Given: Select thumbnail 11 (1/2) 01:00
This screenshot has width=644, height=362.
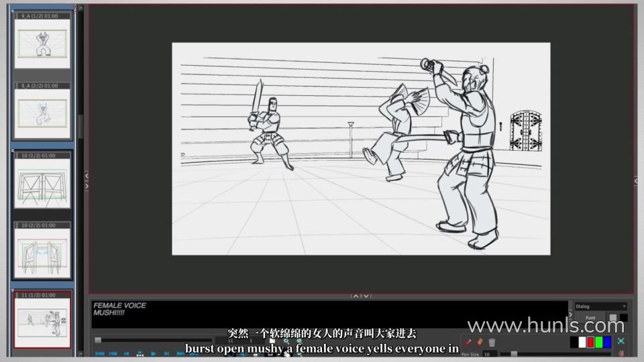Looking at the screenshot, I should click(x=42, y=319).
